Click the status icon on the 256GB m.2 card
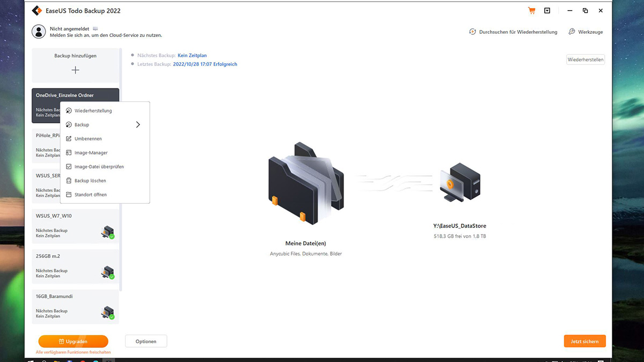644x362 pixels. coord(108,272)
